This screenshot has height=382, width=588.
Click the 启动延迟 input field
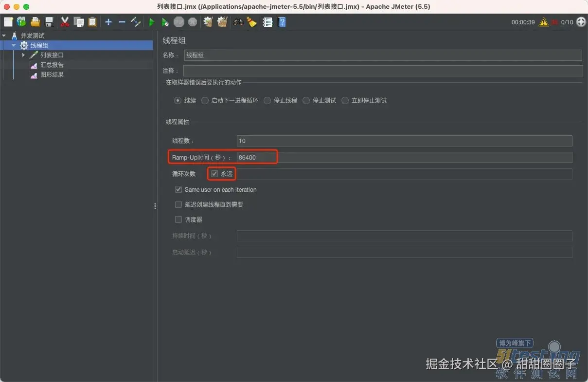(405, 252)
